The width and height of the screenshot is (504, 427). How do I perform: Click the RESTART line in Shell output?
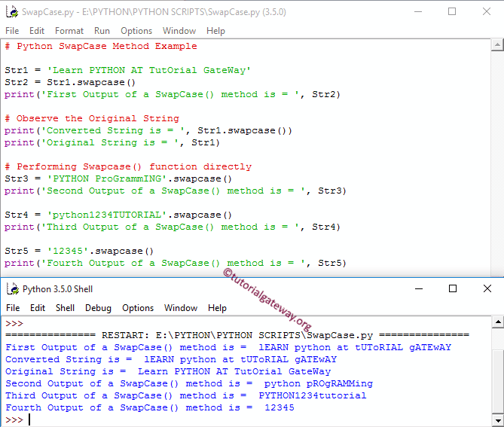click(x=237, y=335)
